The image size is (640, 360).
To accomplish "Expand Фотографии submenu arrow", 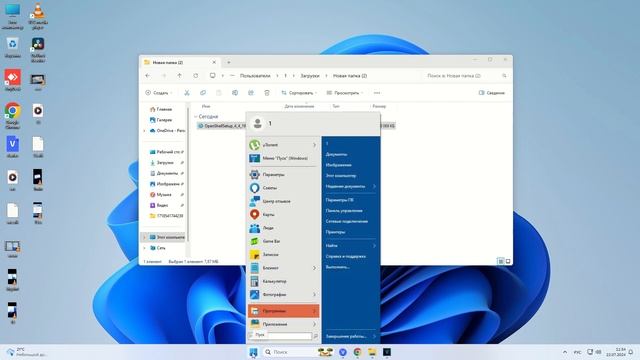I will click(314, 295).
